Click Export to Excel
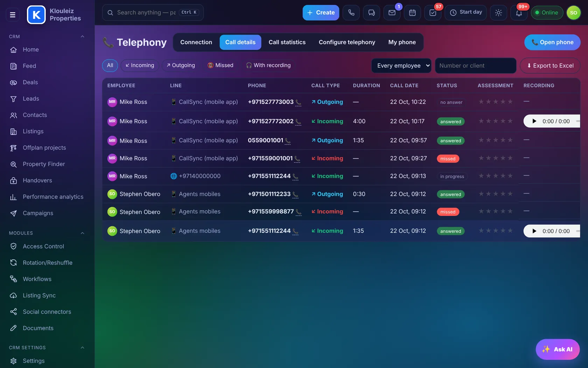 tap(550, 66)
